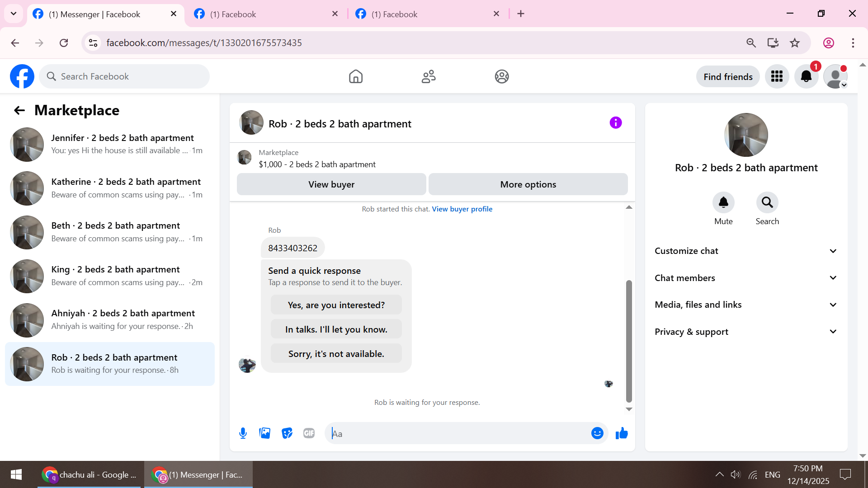
Task: Open the emoji picker in message box
Action: tap(597, 433)
